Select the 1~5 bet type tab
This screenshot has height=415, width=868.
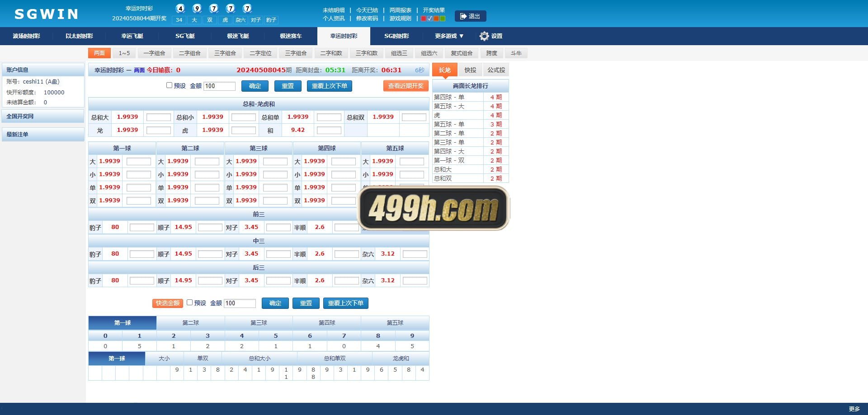coord(124,53)
